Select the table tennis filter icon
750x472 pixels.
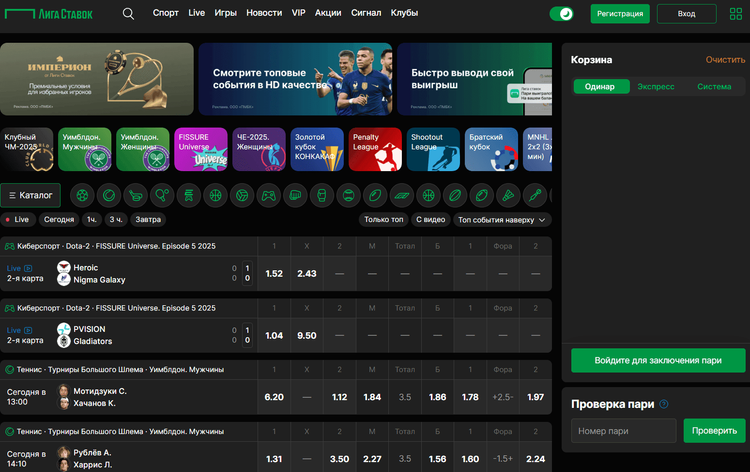[161, 194]
